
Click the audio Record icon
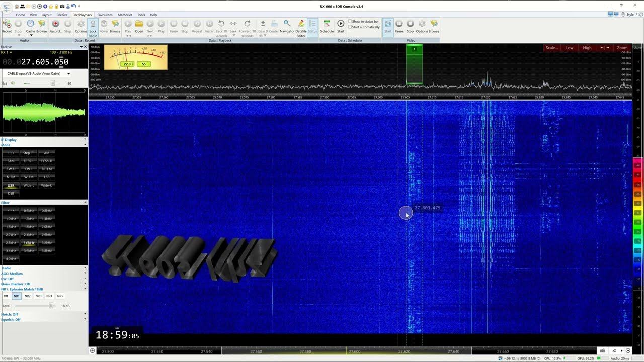click(7, 26)
